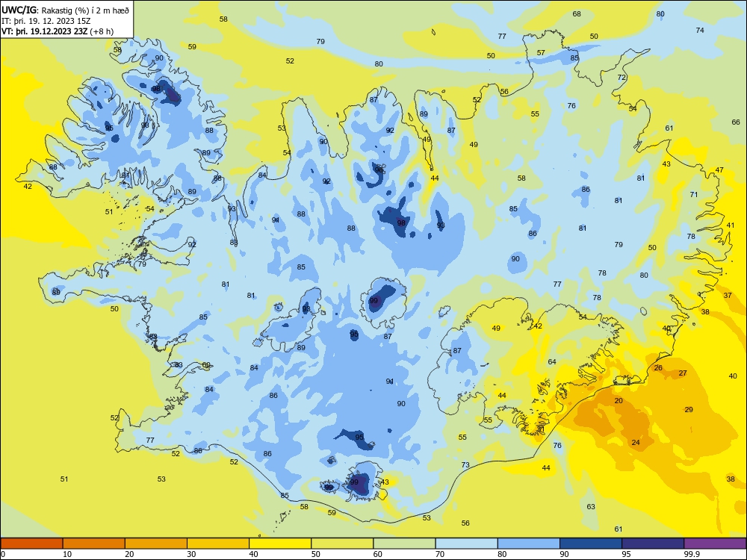Select the 70–80% light blue legend swatch
The image size is (747, 560).
[466, 544]
